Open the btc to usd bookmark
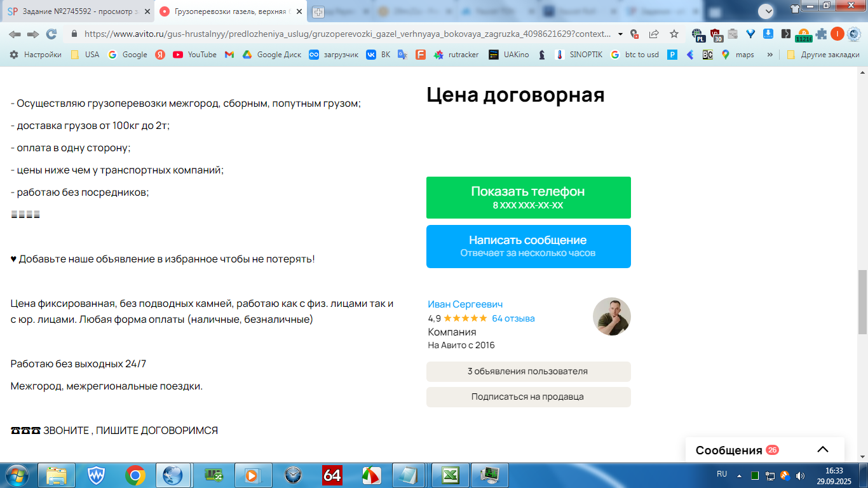 [635, 55]
